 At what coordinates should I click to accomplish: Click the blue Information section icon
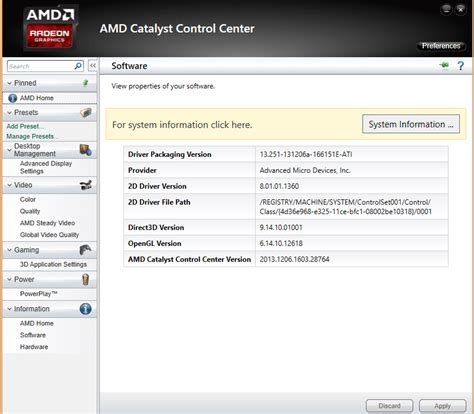coord(86,309)
